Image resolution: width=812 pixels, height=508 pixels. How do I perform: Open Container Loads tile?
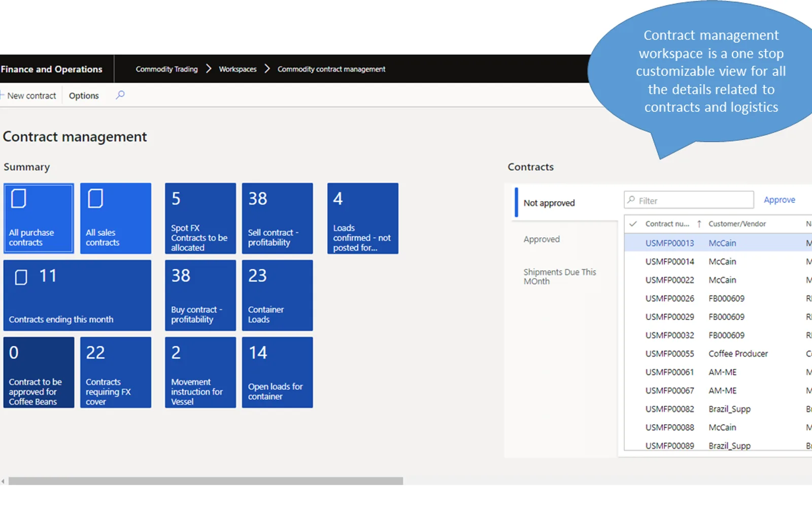pos(278,295)
